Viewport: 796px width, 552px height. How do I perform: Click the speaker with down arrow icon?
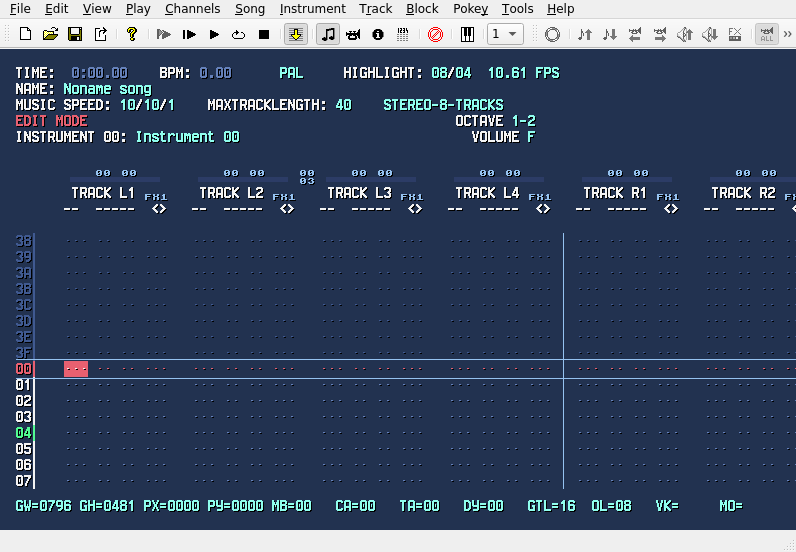(710, 35)
